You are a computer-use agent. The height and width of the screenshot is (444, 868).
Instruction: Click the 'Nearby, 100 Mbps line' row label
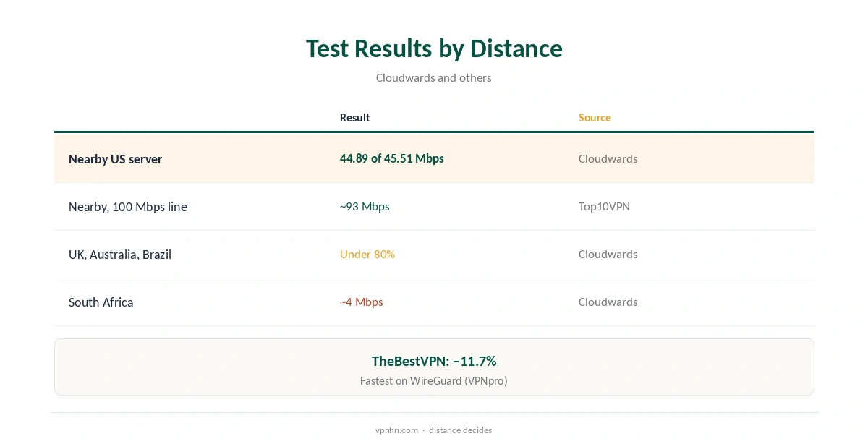pyautogui.click(x=128, y=207)
